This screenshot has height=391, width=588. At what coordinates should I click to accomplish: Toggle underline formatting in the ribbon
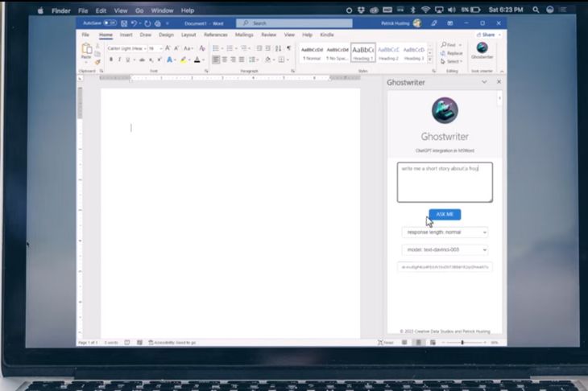[x=127, y=60]
